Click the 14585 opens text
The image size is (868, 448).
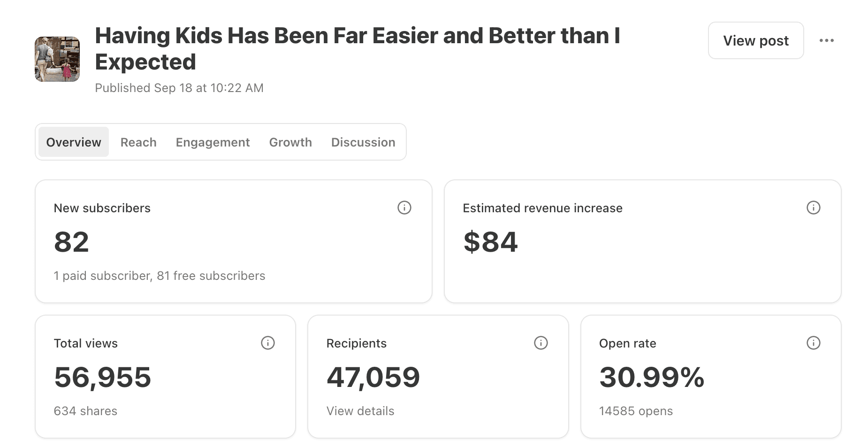pos(636,411)
